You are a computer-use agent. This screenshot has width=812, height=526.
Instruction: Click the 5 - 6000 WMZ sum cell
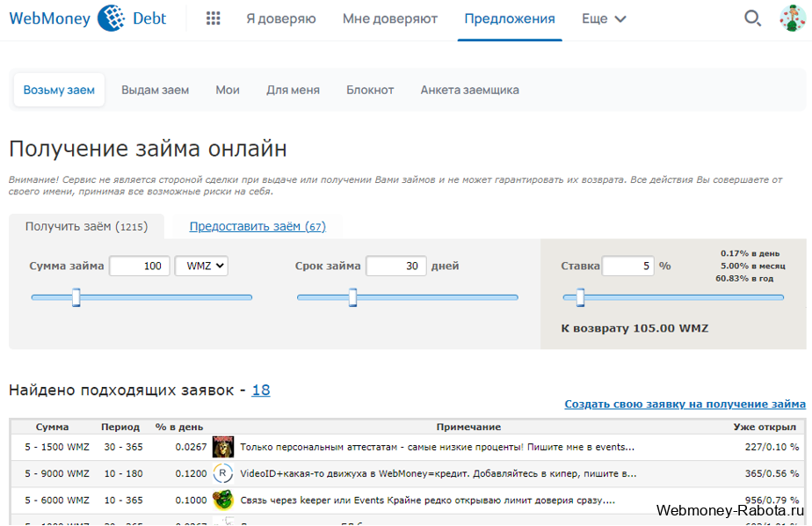[x=57, y=500]
